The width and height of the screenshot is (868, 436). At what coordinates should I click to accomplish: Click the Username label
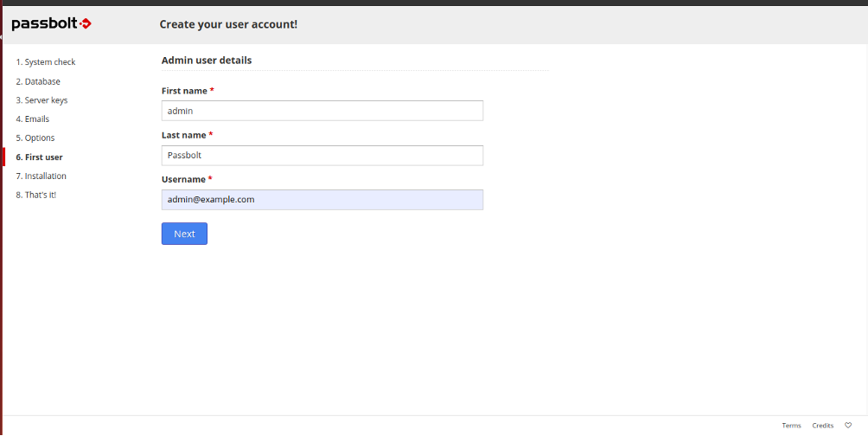pos(183,179)
